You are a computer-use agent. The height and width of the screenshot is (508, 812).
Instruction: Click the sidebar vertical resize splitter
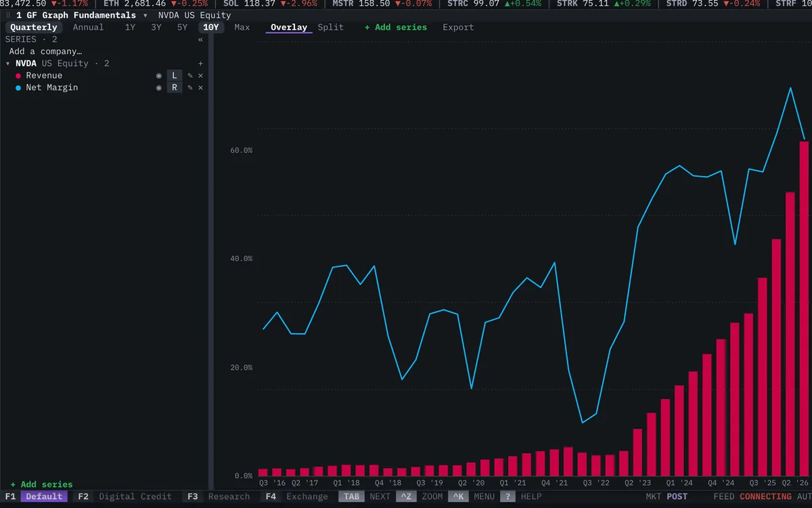tap(210, 261)
